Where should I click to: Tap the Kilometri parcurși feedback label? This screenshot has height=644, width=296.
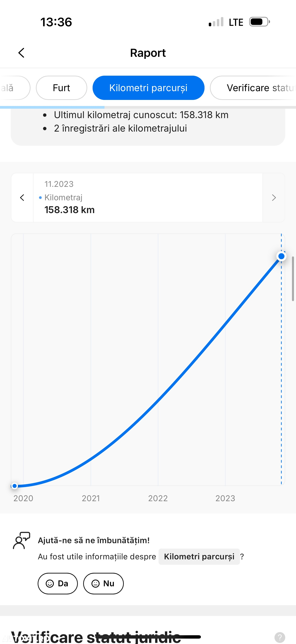coord(199,556)
